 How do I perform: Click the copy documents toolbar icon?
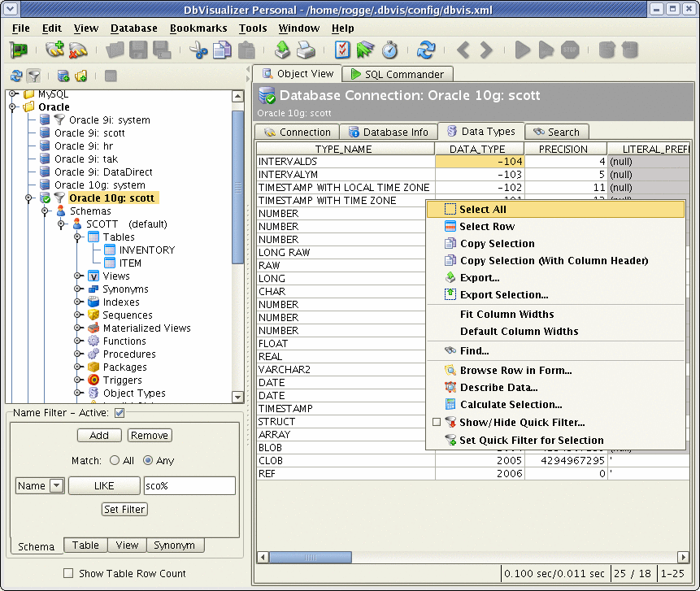tap(222, 50)
